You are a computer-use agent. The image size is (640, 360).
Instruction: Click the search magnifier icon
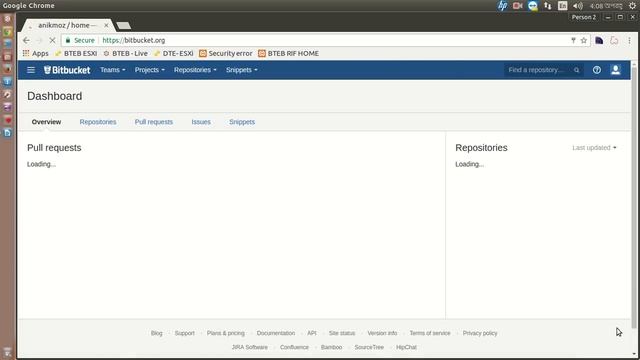(576, 70)
